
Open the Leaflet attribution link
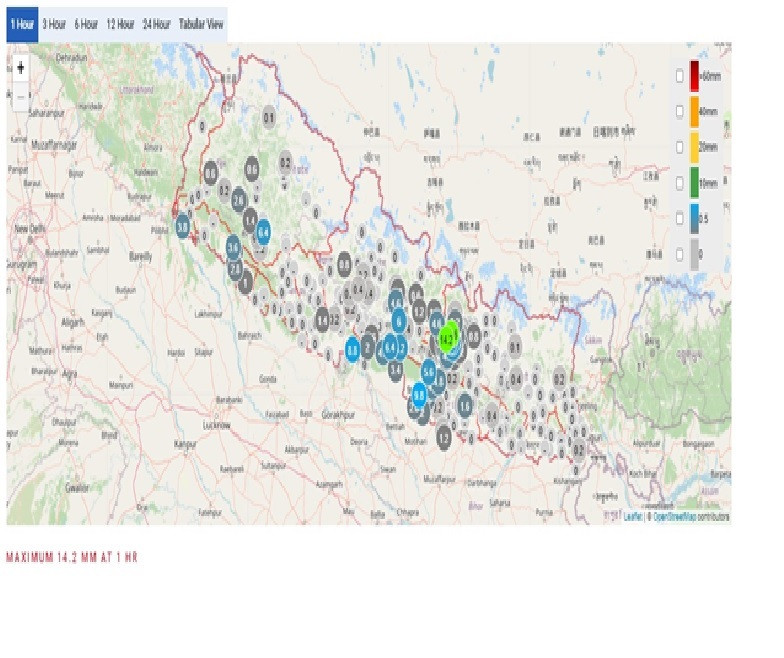tap(633, 516)
